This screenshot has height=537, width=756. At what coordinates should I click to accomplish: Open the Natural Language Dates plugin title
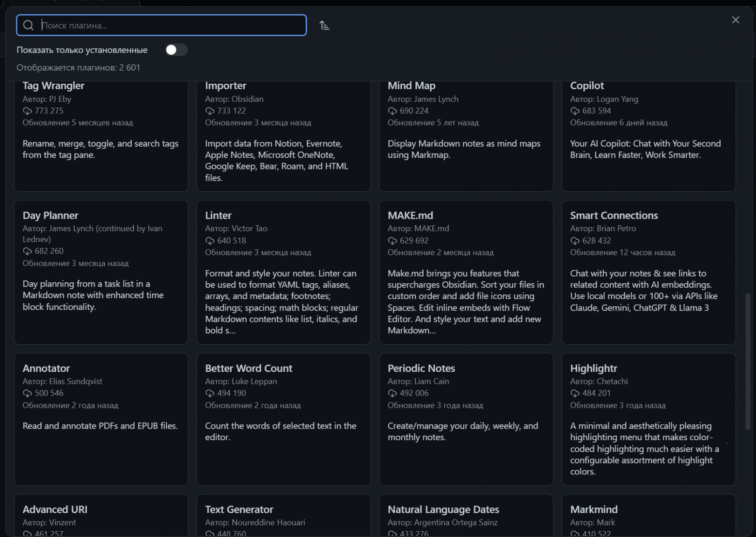point(443,509)
